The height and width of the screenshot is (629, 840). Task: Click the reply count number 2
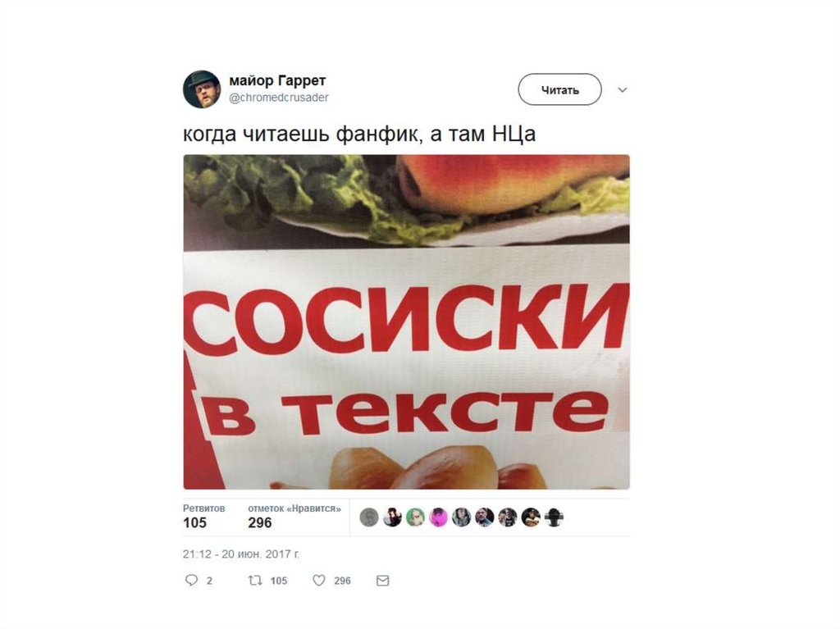point(209,581)
